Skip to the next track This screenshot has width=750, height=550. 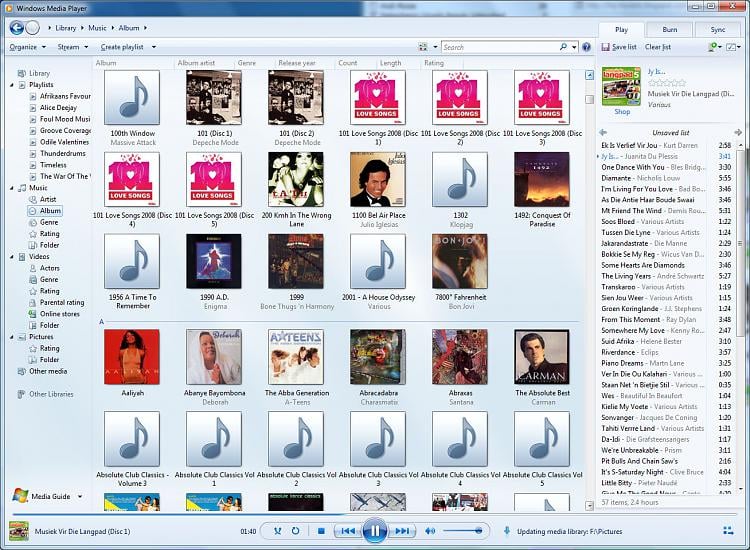tap(402, 531)
